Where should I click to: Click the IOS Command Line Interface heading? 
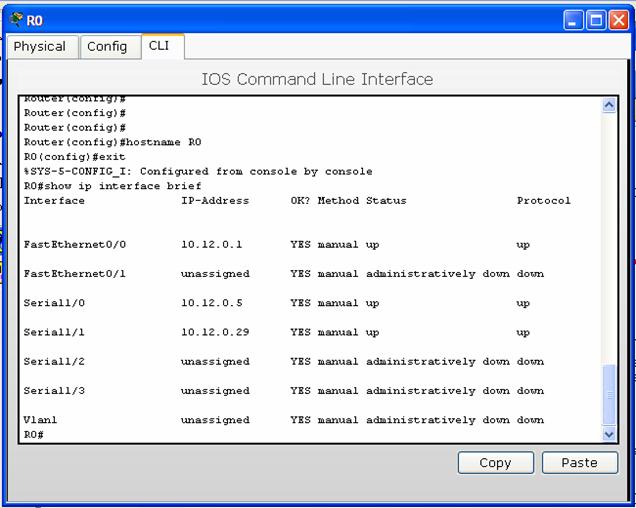(x=317, y=79)
